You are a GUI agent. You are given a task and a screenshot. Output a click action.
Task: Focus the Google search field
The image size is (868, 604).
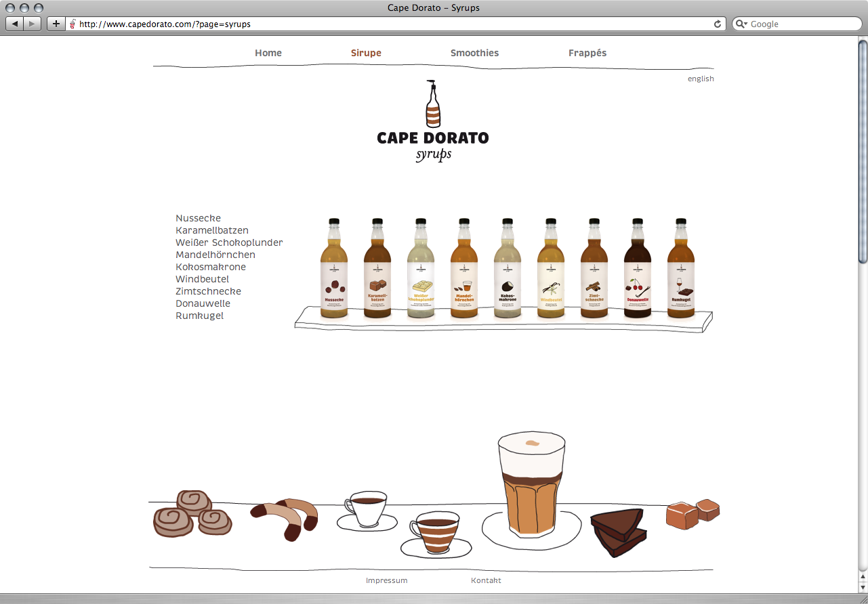pyautogui.click(x=795, y=24)
